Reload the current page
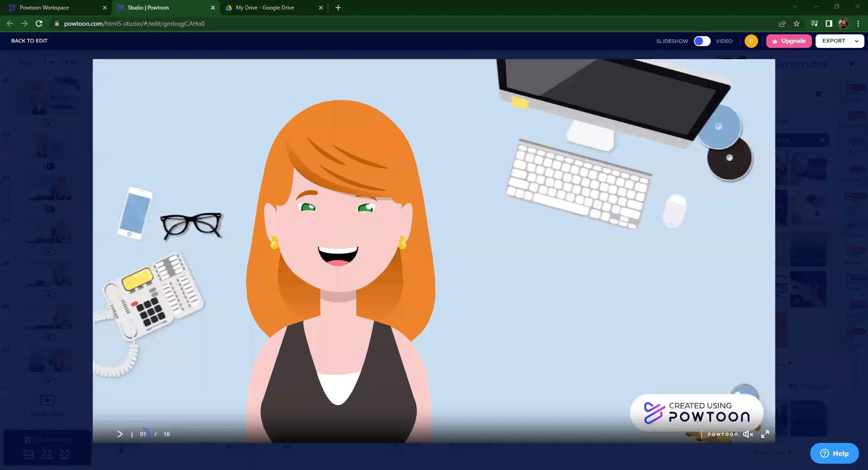 (39, 23)
